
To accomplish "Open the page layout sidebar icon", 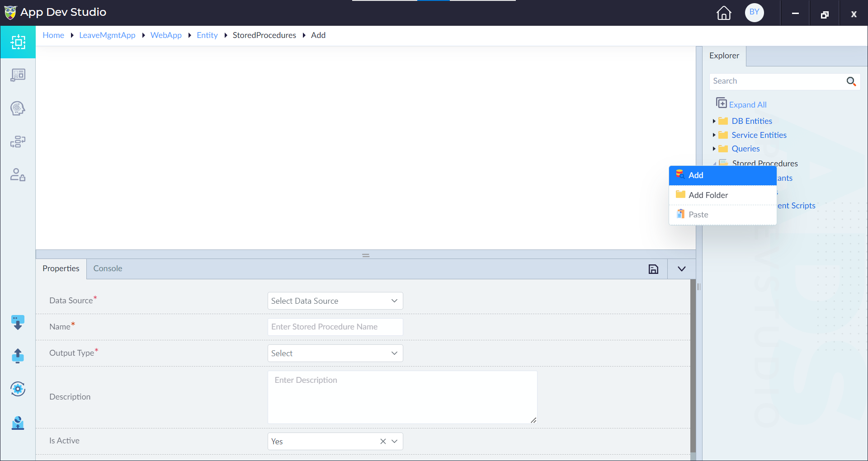I will 18,75.
